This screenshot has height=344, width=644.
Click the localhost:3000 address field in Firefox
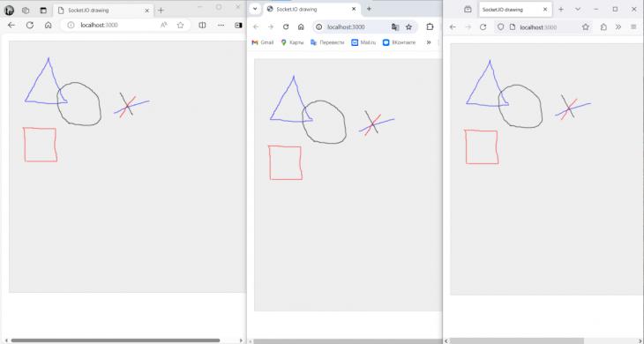[x=538, y=27]
